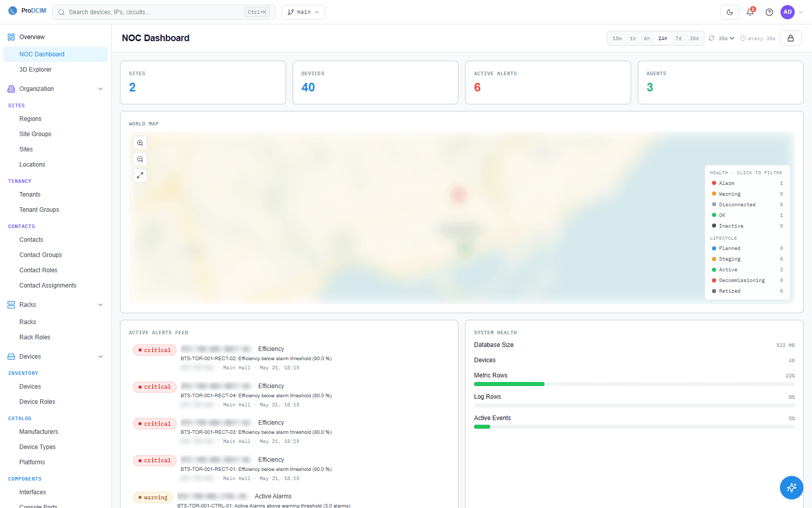
Task: Collapse the Organization section chevron
Action: click(100, 89)
